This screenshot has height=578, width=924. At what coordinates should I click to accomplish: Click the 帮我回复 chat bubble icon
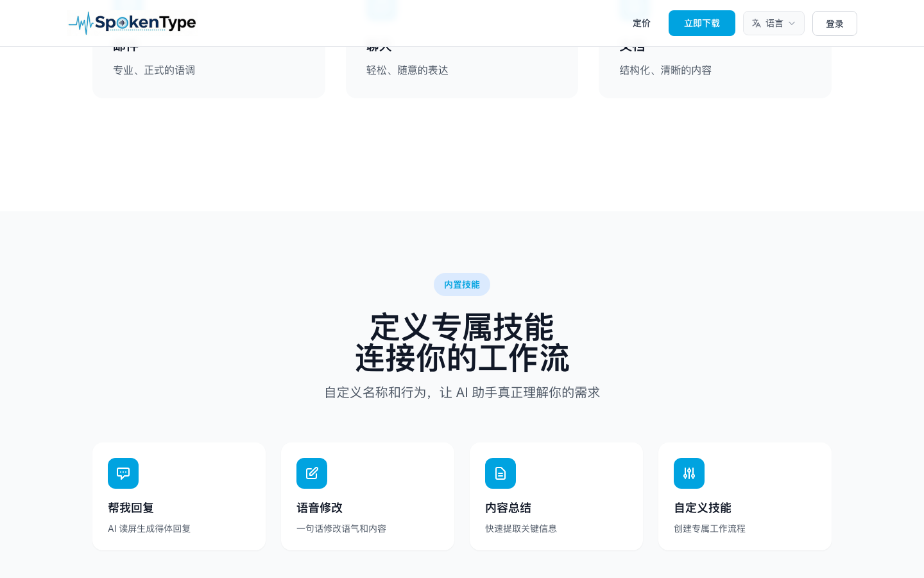[x=123, y=473]
